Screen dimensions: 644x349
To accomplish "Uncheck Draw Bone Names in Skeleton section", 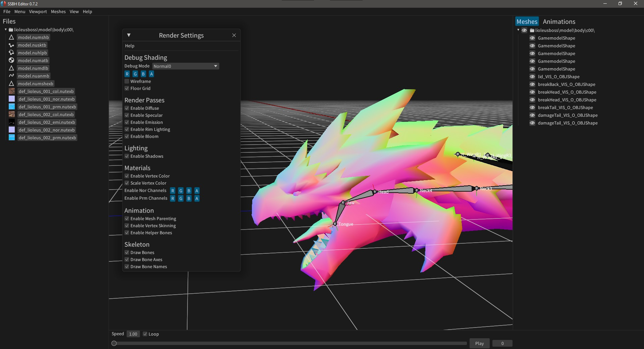I will pos(127,266).
